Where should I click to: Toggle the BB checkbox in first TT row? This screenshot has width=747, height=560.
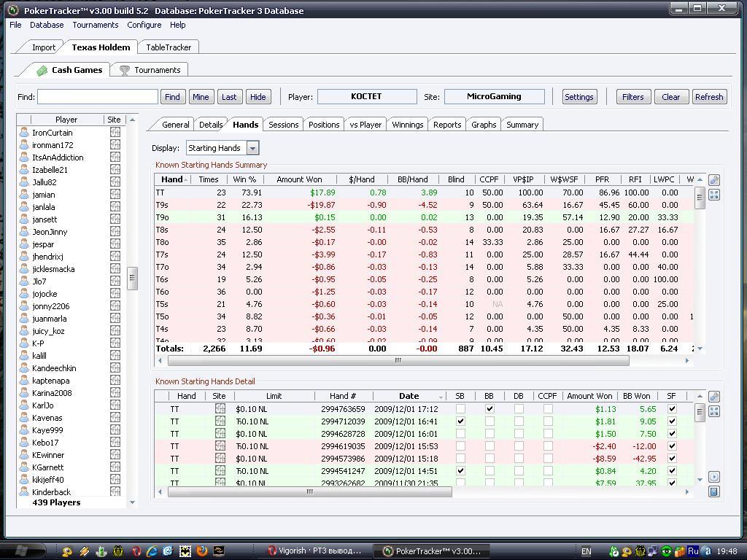(x=489, y=409)
